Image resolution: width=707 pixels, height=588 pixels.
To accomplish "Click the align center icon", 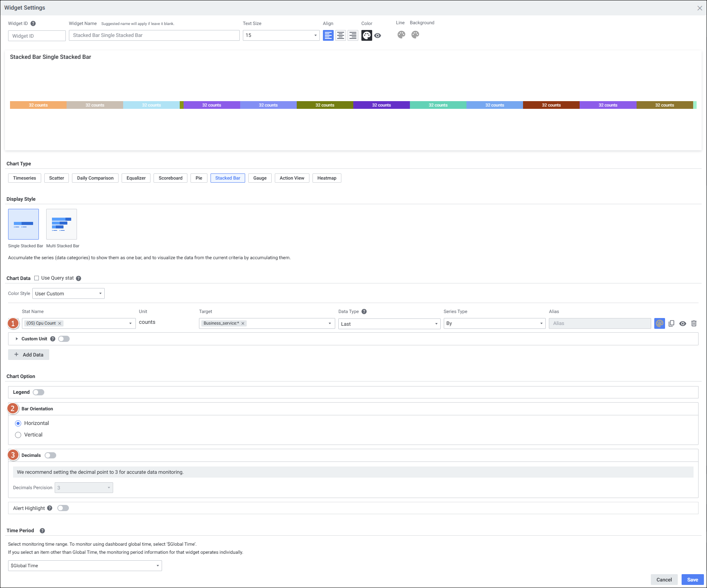I will (x=340, y=35).
